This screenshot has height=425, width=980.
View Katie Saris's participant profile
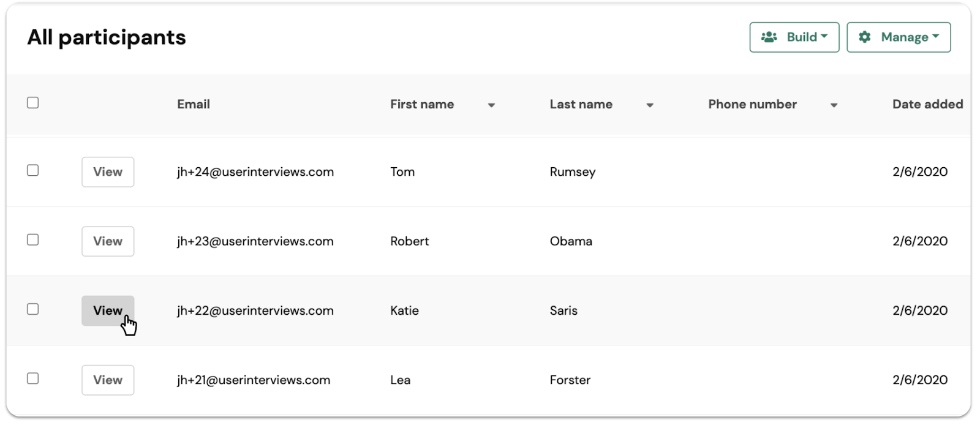click(x=108, y=310)
